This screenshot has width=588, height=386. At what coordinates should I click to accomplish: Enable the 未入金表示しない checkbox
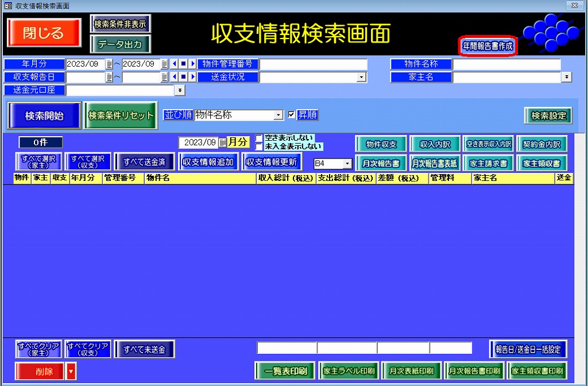coord(259,146)
